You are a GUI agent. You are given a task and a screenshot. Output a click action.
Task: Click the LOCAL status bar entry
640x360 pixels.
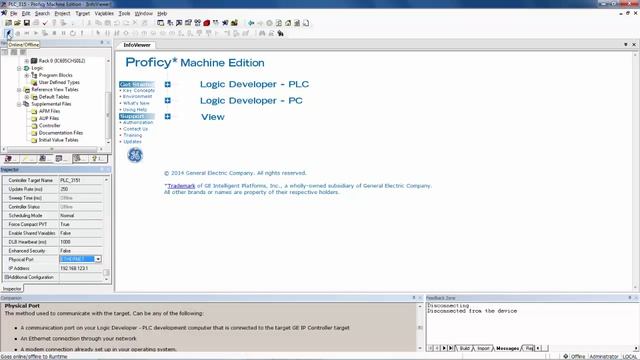629,356
